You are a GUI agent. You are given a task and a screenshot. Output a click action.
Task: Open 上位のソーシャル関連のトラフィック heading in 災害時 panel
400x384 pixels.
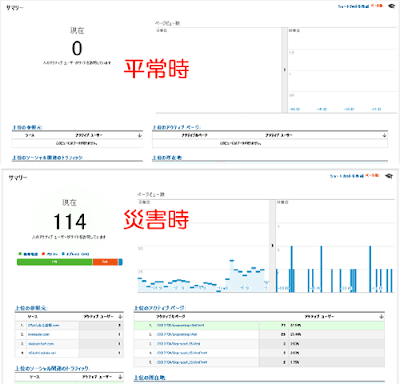[x=52, y=368]
